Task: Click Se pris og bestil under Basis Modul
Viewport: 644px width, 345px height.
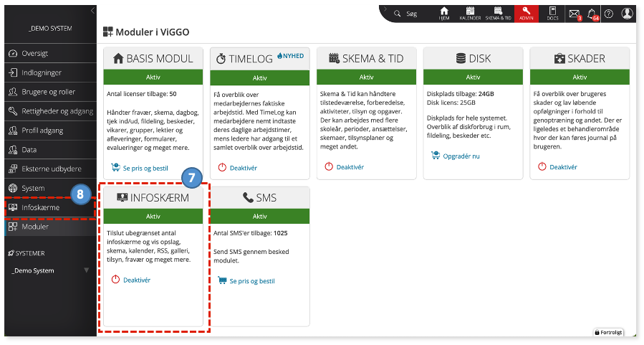Action: [x=145, y=168]
